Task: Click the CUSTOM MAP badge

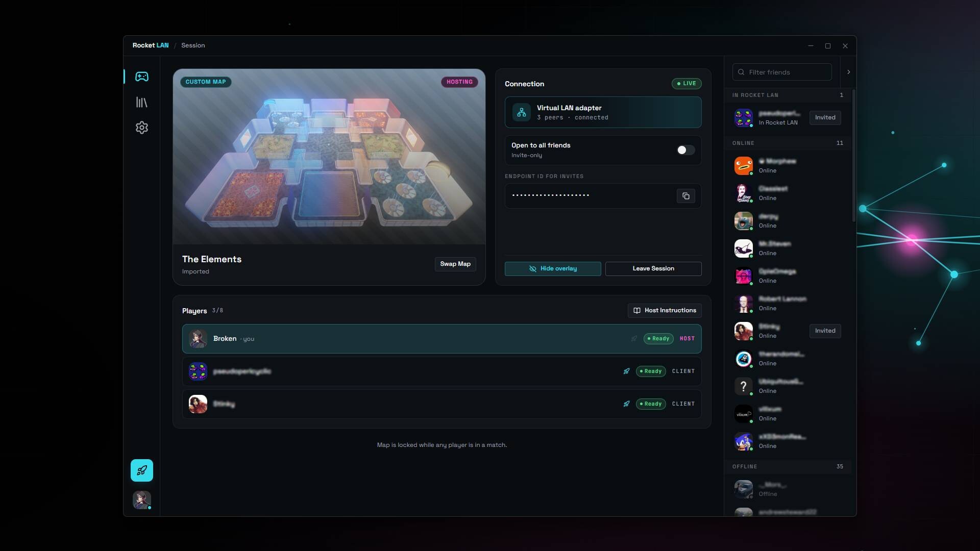Action: pos(206,82)
